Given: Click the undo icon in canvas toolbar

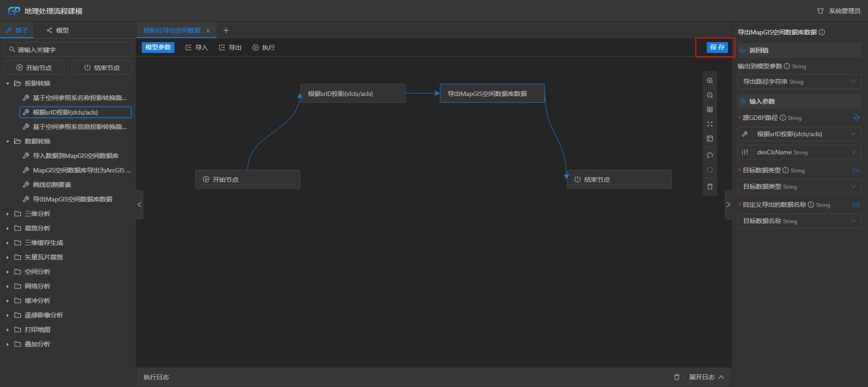Looking at the screenshot, I should 710,156.
